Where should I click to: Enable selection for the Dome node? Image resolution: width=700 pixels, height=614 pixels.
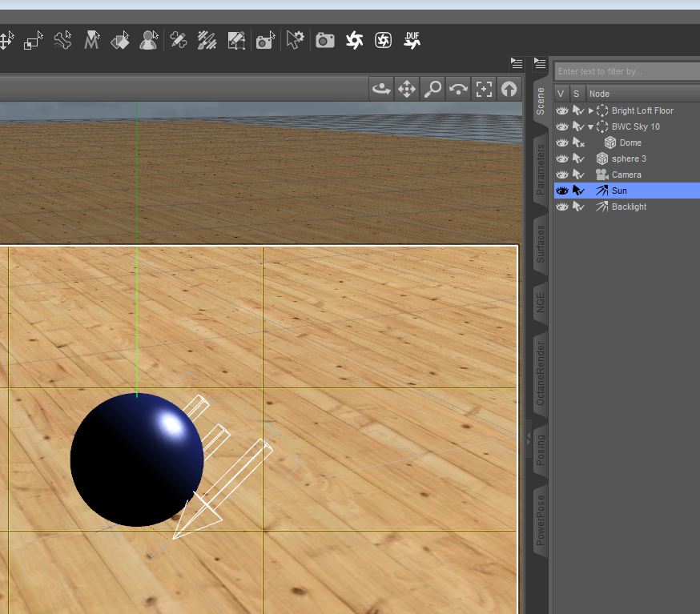pyautogui.click(x=578, y=142)
